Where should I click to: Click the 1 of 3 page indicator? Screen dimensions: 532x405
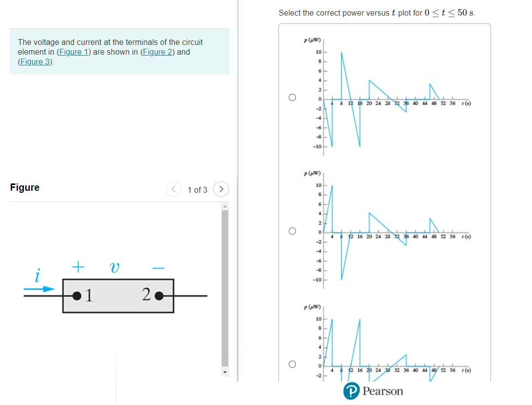[197, 189]
